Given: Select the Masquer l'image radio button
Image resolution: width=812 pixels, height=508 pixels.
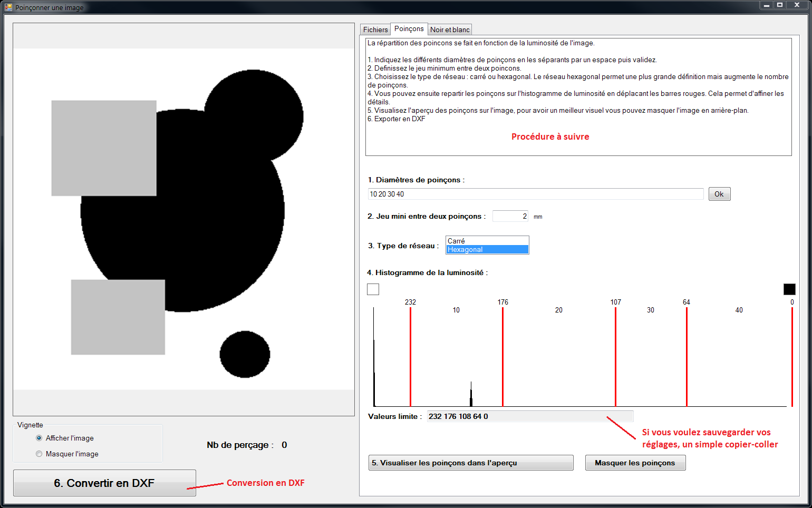Looking at the screenshot, I should pyautogui.click(x=39, y=454).
